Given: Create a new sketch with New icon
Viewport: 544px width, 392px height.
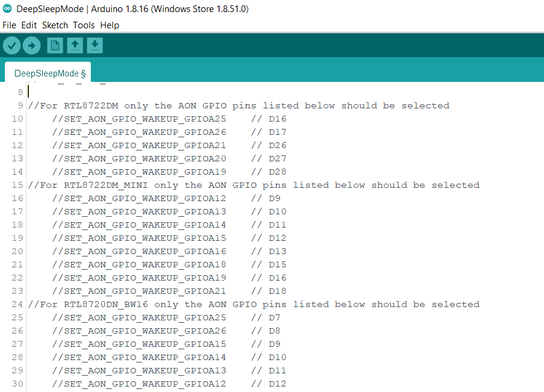Looking at the screenshot, I should pos(55,45).
